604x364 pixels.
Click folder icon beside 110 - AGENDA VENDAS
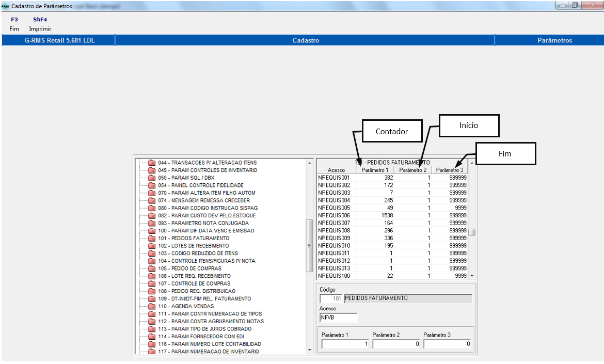(x=152, y=306)
